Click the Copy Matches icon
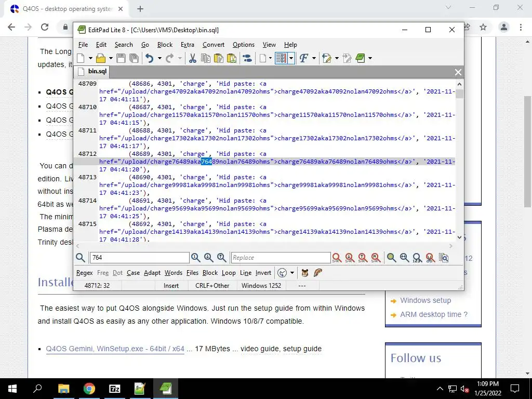The width and height of the screenshot is (532, 399). point(444,258)
